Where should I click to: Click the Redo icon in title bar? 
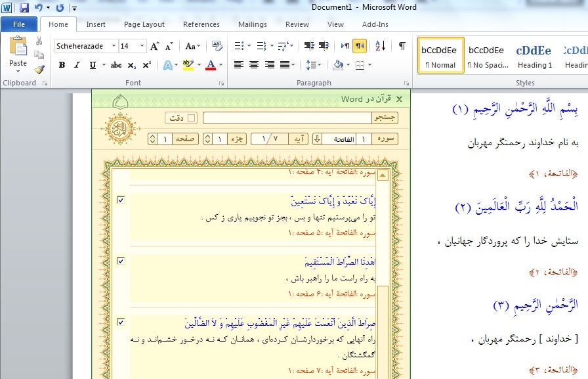pos(60,7)
